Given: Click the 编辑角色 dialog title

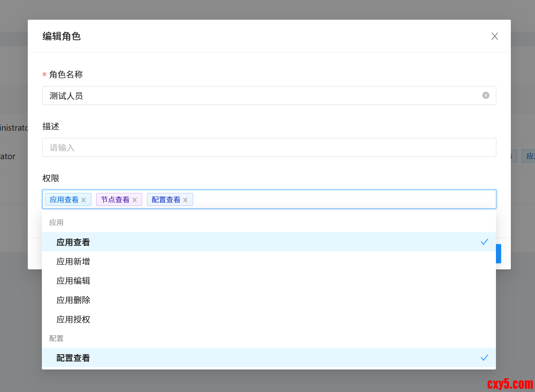Looking at the screenshot, I should [x=62, y=36].
